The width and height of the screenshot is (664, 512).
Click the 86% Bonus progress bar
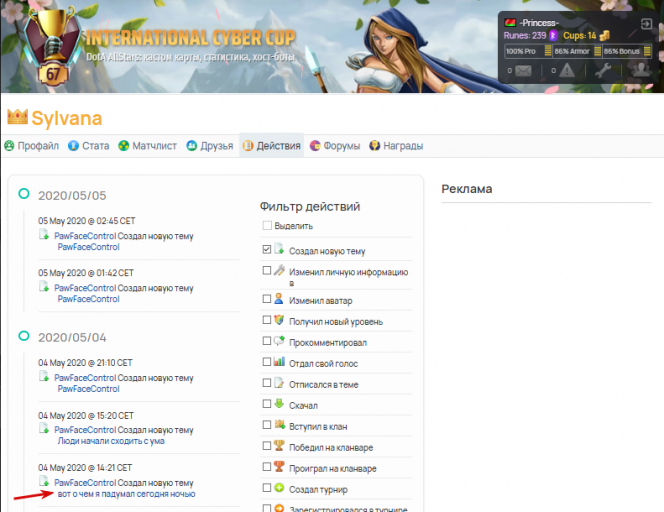(x=627, y=51)
